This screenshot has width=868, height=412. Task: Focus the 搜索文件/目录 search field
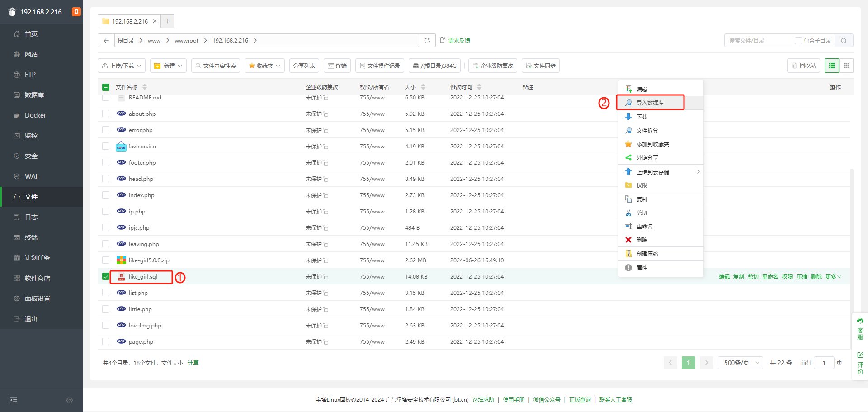(x=759, y=40)
